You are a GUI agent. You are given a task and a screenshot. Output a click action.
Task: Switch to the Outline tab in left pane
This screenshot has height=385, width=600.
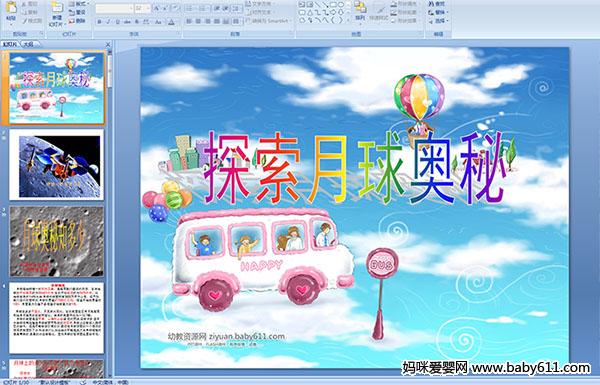[x=28, y=44]
